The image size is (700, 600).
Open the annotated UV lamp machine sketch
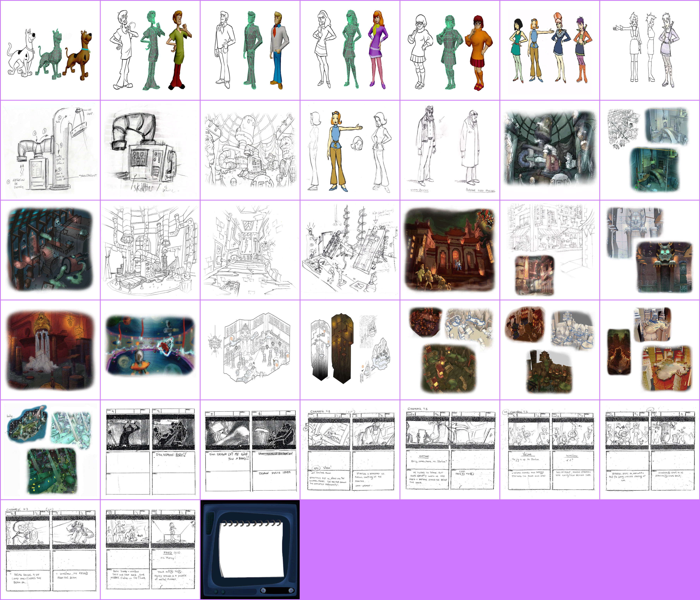click(50, 150)
